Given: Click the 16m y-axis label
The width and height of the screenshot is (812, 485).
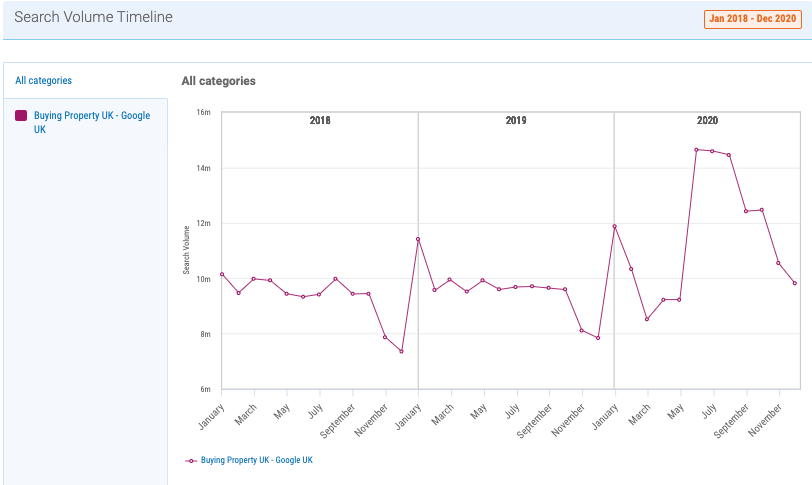Looking at the screenshot, I should (x=204, y=112).
